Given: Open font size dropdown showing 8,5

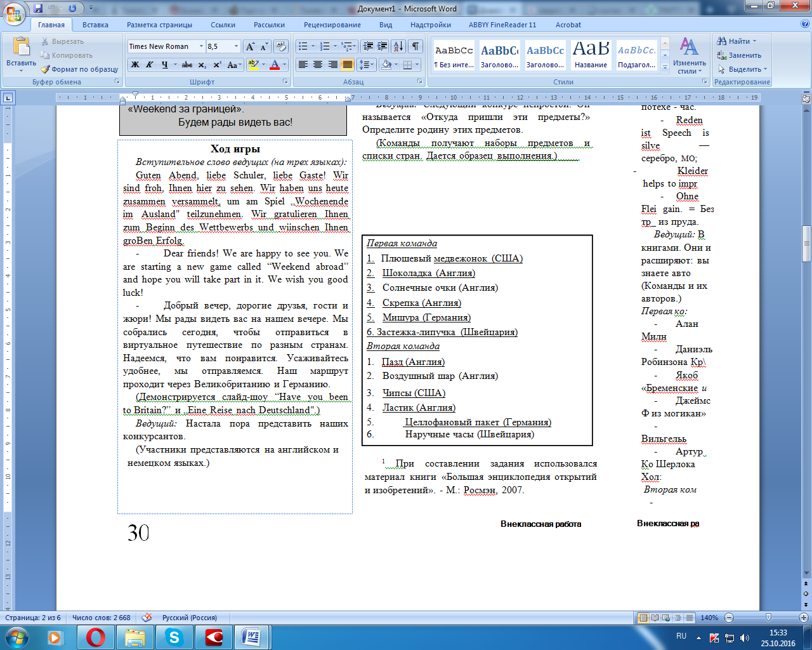Looking at the screenshot, I should tap(237, 46).
